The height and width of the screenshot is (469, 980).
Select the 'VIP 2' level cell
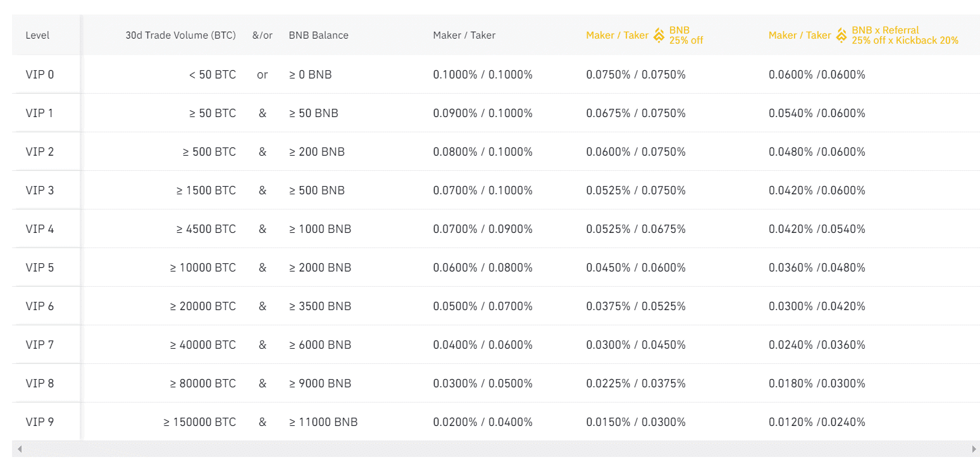click(x=40, y=152)
